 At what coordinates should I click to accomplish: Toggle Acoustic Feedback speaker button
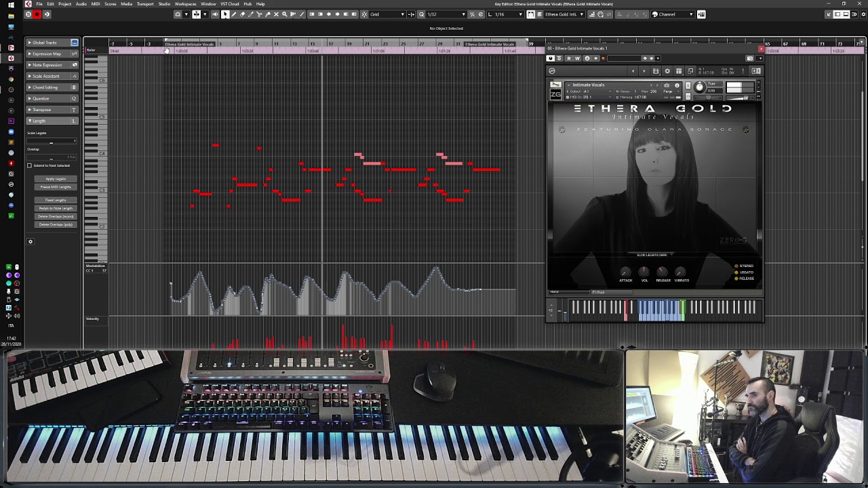click(x=215, y=14)
